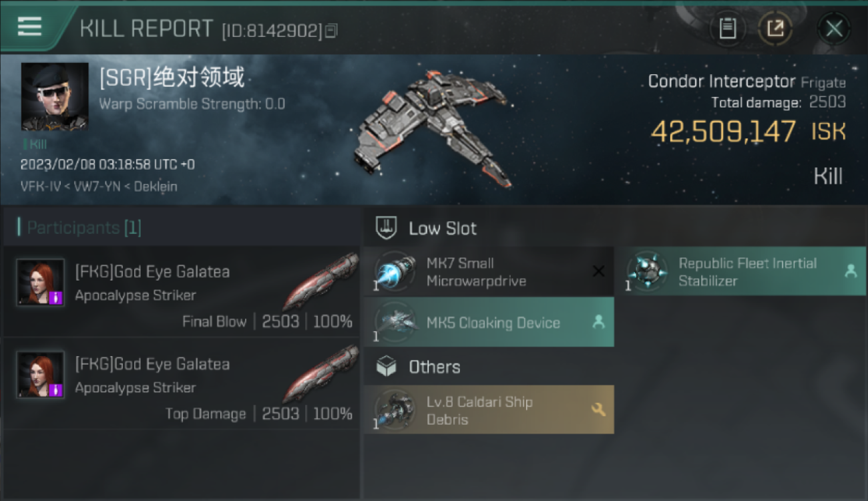The image size is (868, 501).
Task: Click the wrench icon on Ship Debris
Action: pyautogui.click(x=598, y=409)
